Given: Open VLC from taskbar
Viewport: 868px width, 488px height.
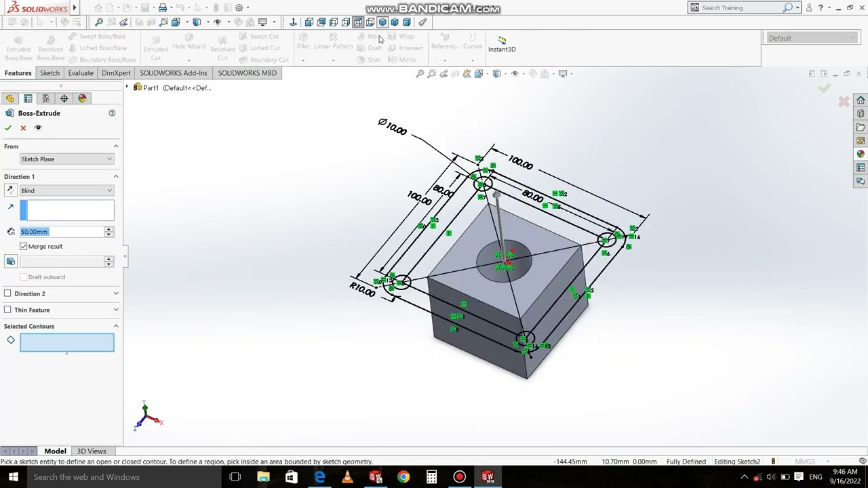Looking at the screenshot, I should pyautogui.click(x=347, y=477).
